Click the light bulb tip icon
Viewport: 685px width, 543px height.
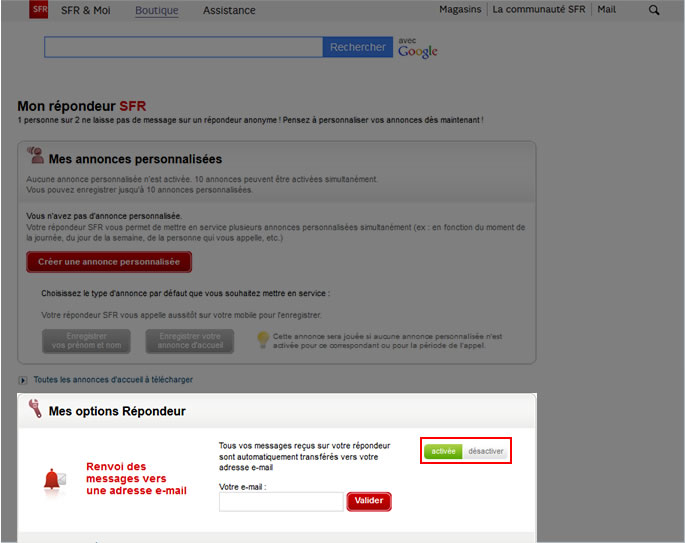[263, 339]
